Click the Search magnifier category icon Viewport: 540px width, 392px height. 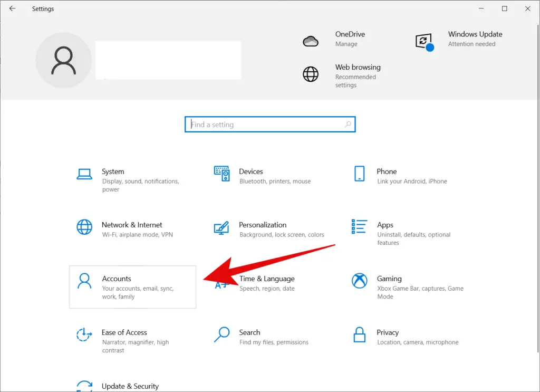click(x=222, y=334)
